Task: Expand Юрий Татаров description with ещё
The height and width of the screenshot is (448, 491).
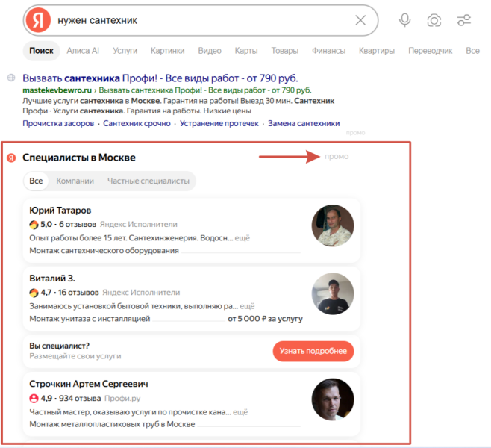Action: [x=242, y=238]
